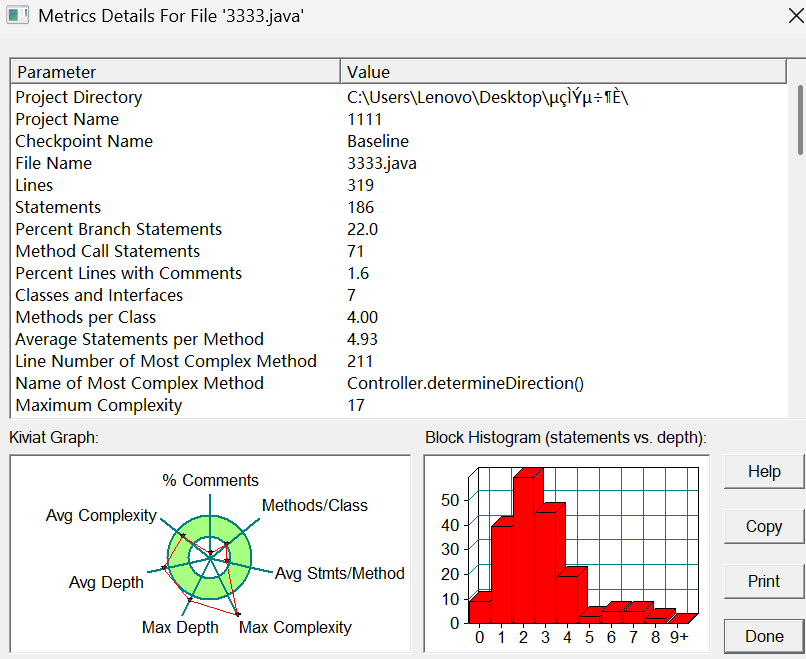Select 'Name of Most Complex Method' row
The width and height of the screenshot is (806, 659).
[399, 383]
